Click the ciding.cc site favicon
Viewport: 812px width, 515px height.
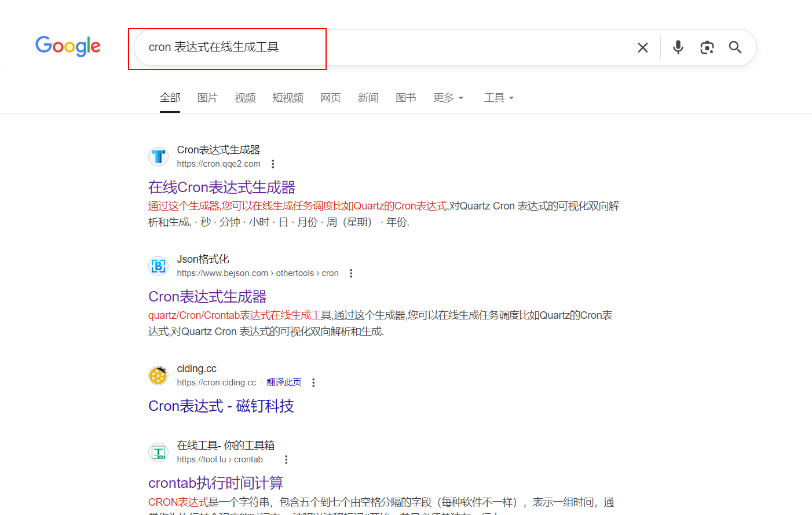click(158, 375)
